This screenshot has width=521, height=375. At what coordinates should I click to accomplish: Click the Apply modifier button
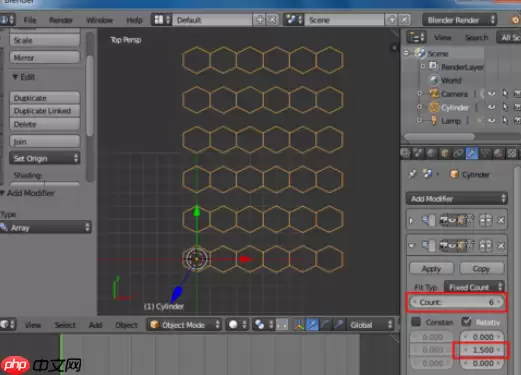pyautogui.click(x=431, y=268)
